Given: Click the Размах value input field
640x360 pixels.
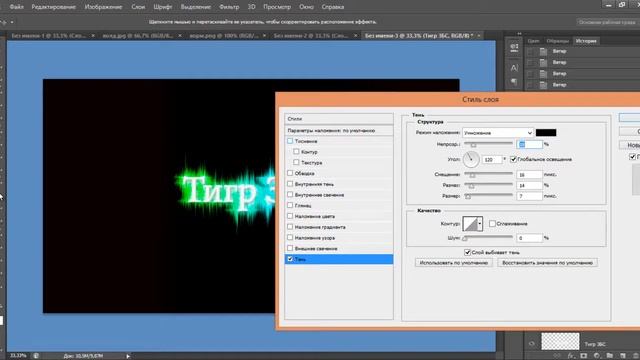Looking at the screenshot, I should coord(529,185).
